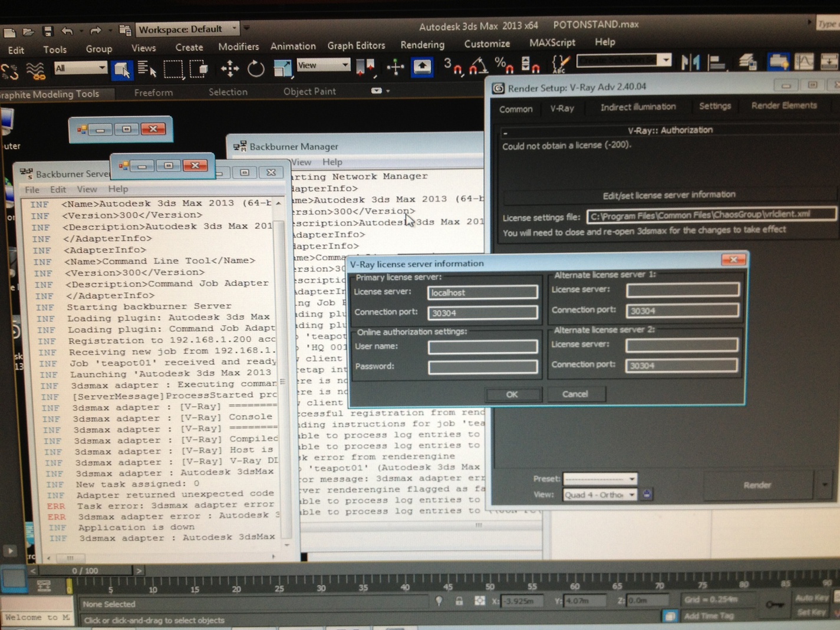Click the Bind to Space Warp icon

(x=35, y=71)
